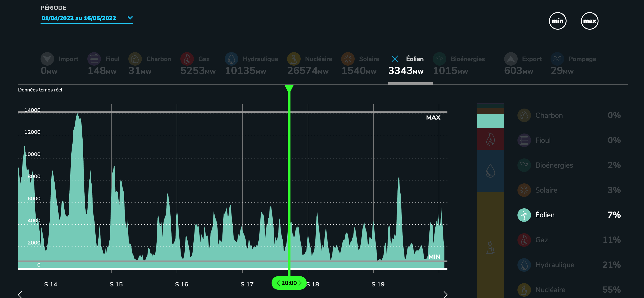Click the Nucléaire energy icon in top row
This screenshot has height=298, width=644.
coord(294,59)
